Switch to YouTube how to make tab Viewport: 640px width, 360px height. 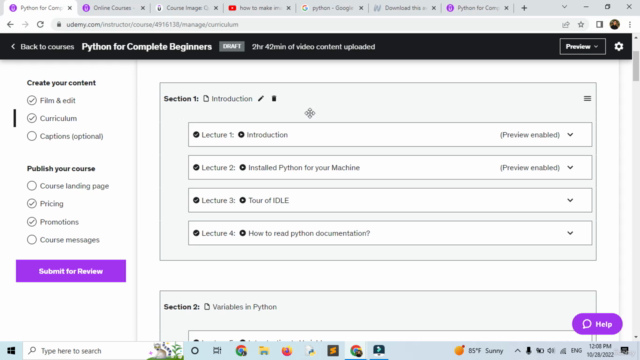[x=260, y=8]
